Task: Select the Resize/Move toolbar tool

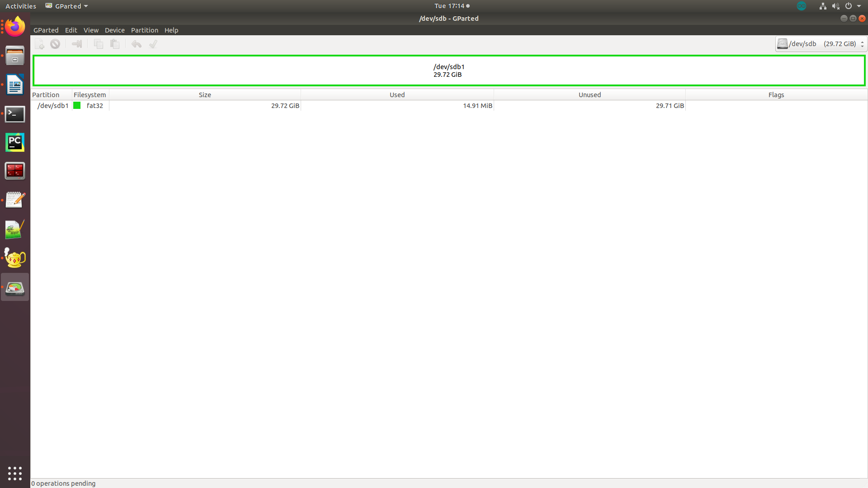Action: [x=77, y=44]
